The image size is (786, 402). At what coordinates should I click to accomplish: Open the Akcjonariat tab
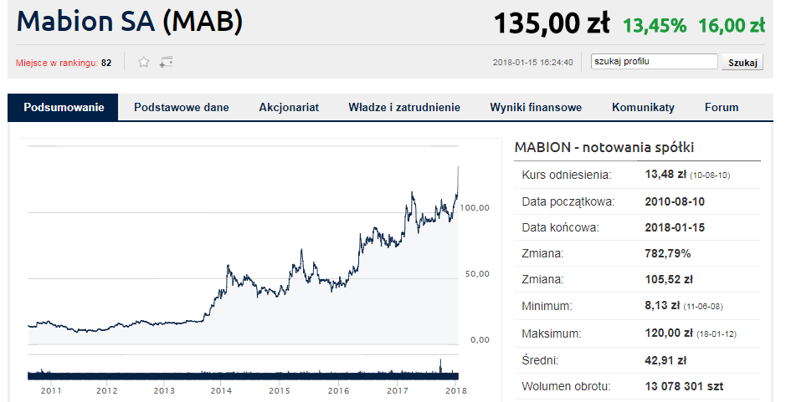pyautogui.click(x=289, y=107)
